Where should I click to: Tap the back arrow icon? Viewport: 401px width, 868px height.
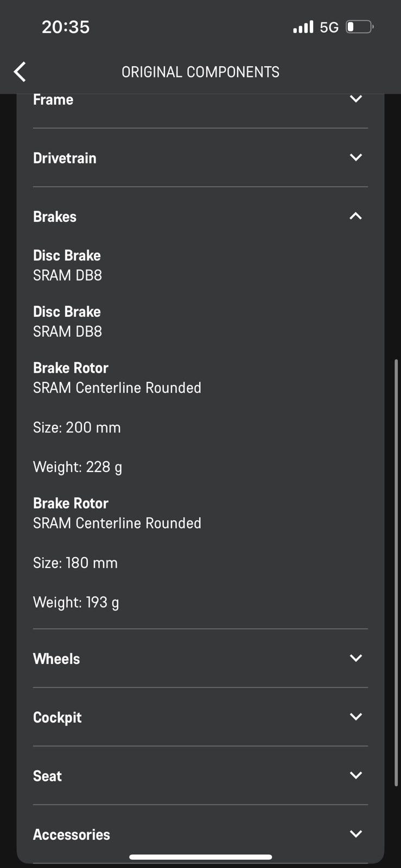point(20,72)
